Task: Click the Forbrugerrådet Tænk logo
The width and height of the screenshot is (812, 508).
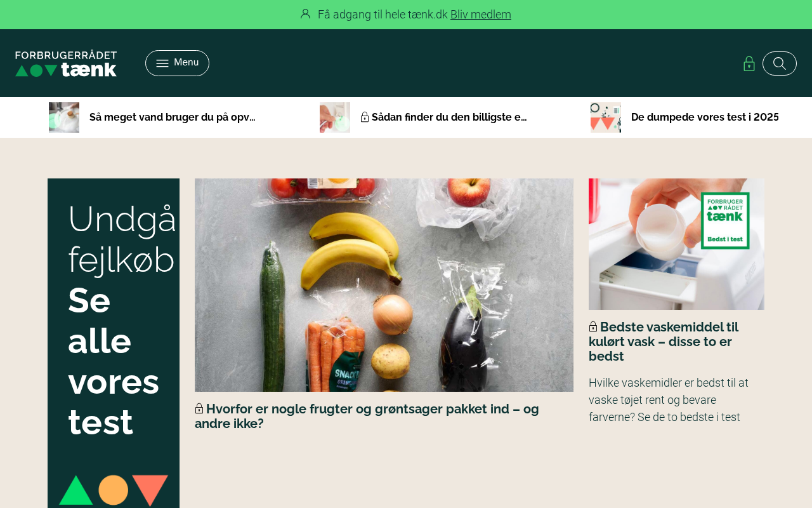Action: click(x=66, y=63)
